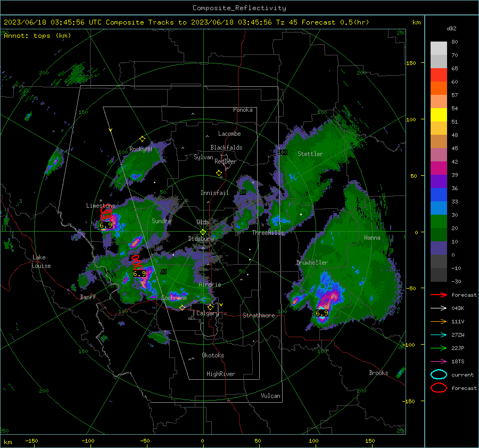Pick the slate purple swatch between 10 and 0
This screenshot has height=448, width=479.
point(439,248)
